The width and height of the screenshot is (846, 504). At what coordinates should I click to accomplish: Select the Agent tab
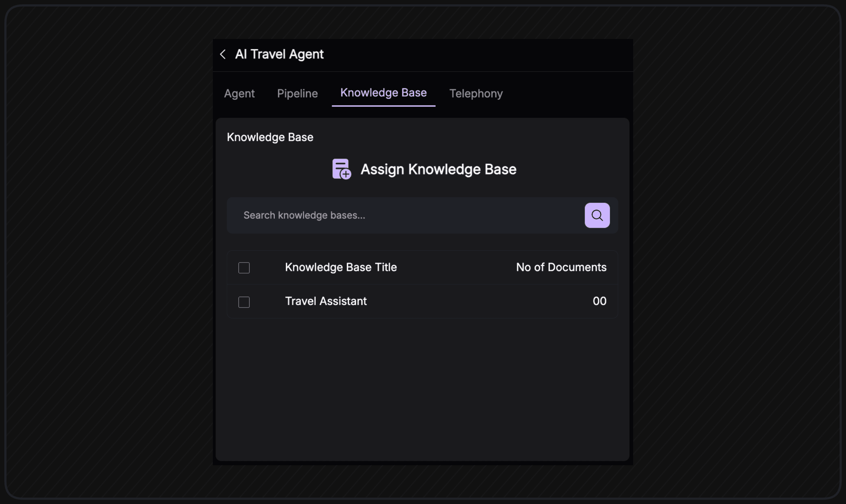(239, 93)
